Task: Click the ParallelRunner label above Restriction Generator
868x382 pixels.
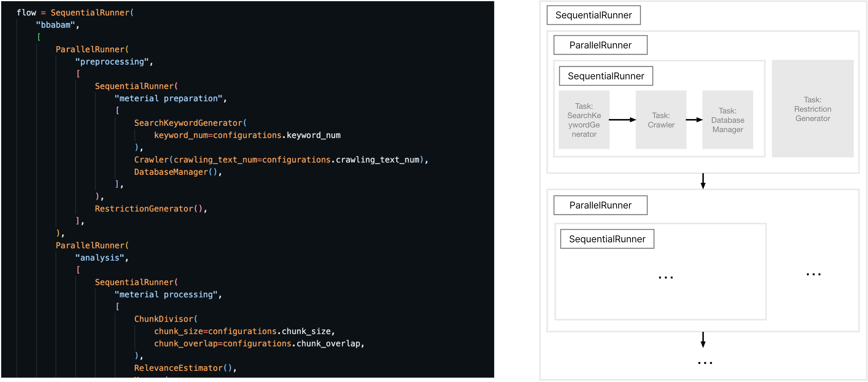Action: click(600, 45)
